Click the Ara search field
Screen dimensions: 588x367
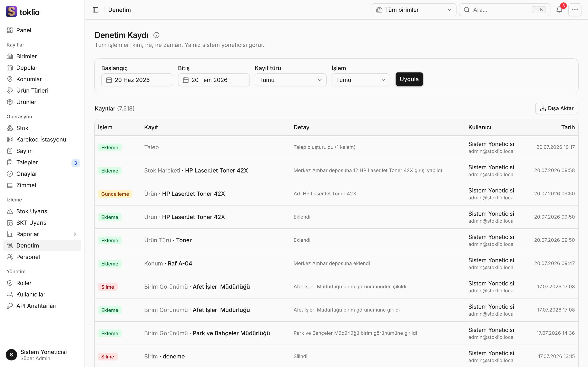click(x=504, y=10)
